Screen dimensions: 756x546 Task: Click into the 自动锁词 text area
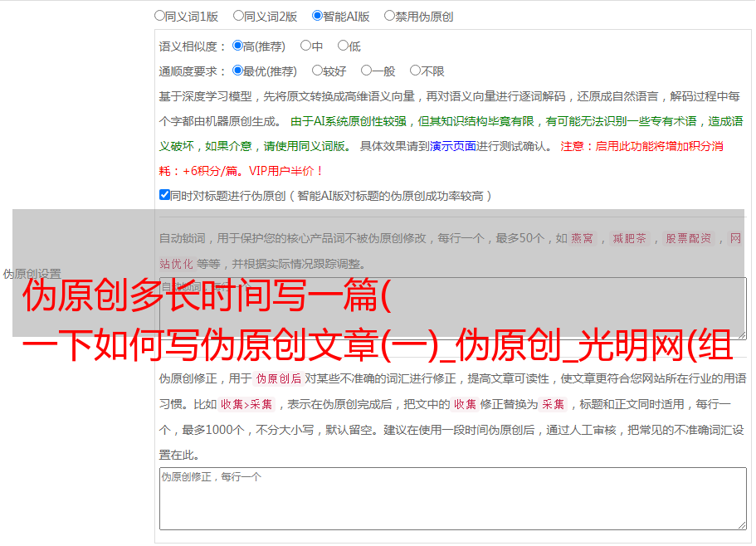coord(451,308)
